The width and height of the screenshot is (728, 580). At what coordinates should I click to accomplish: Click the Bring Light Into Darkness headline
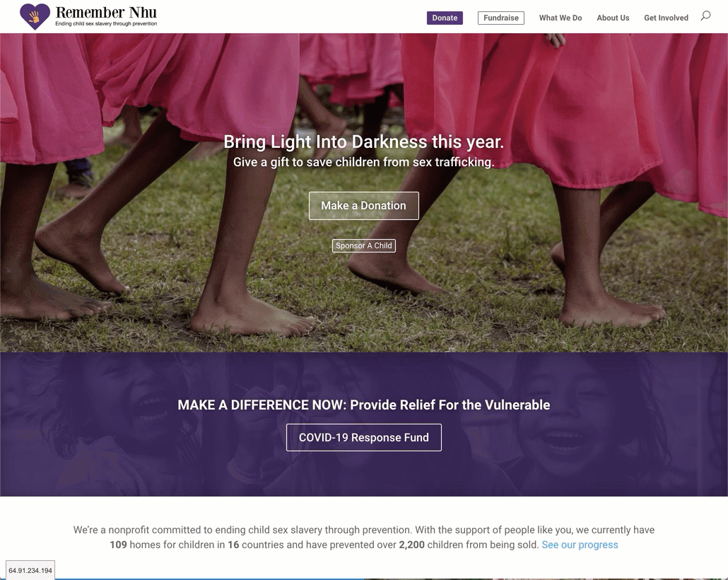(x=364, y=141)
